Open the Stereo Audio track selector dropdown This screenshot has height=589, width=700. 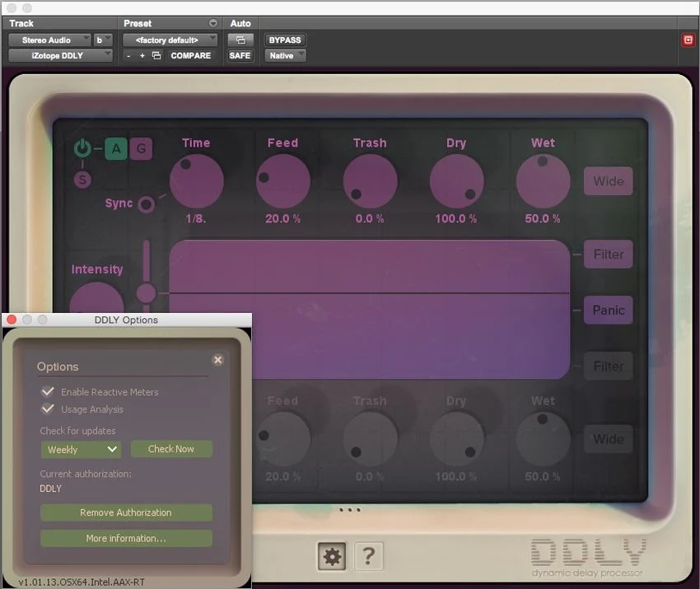[49, 40]
